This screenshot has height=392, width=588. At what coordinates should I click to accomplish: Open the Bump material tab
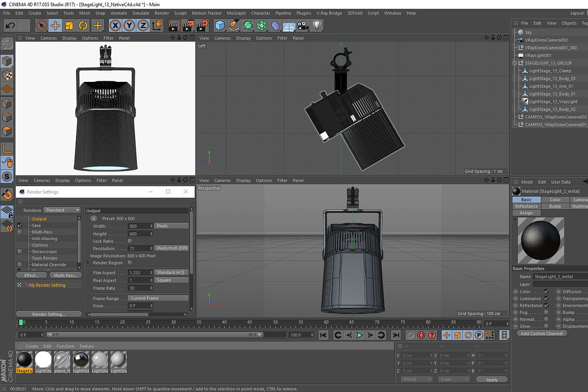[x=555, y=206]
